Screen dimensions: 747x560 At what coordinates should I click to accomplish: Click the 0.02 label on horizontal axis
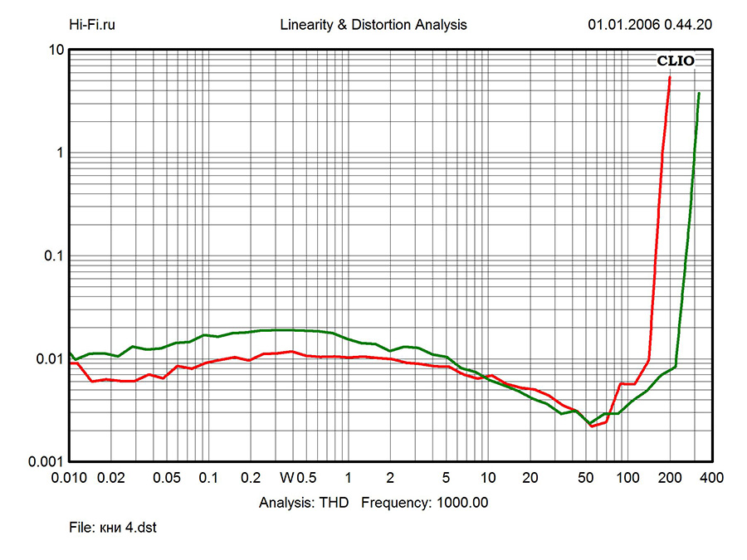coord(110,478)
